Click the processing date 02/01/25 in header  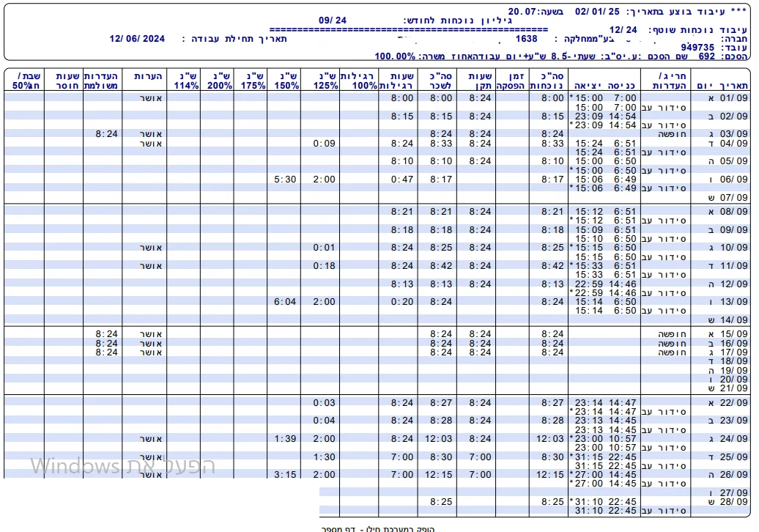point(597,11)
